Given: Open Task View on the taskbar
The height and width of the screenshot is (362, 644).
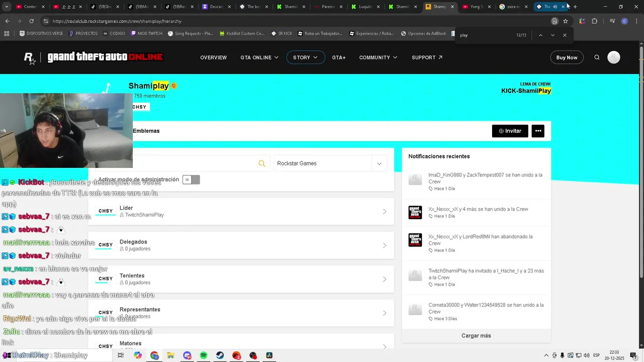Looking at the screenshot, I should (121, 355).
